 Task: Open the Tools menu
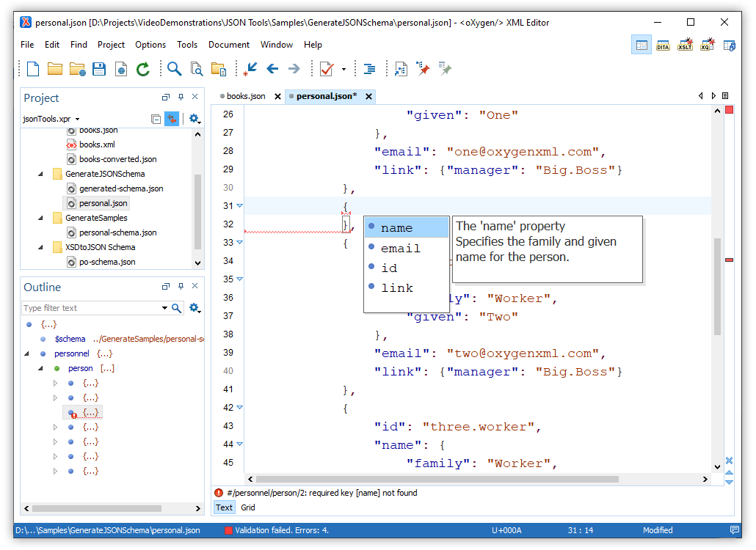point(187,45)
